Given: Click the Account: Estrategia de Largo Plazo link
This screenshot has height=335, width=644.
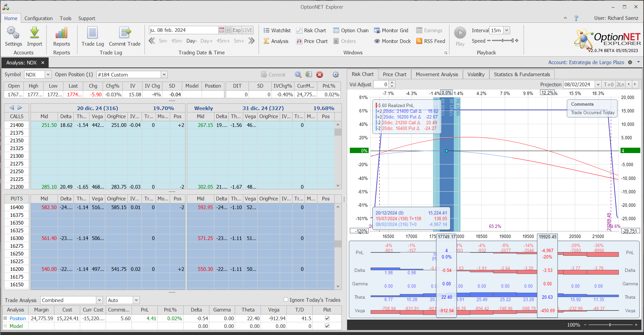Looking at the screenshot, I should point(586,62).
